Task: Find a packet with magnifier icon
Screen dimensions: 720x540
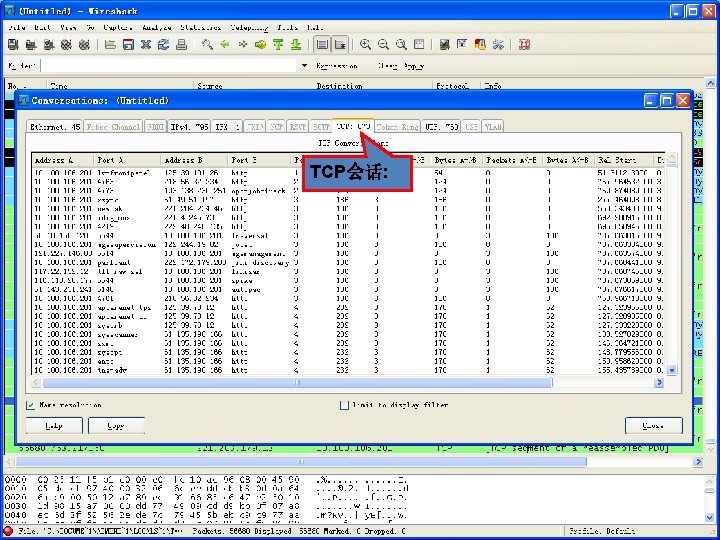Action: (207, 45)
